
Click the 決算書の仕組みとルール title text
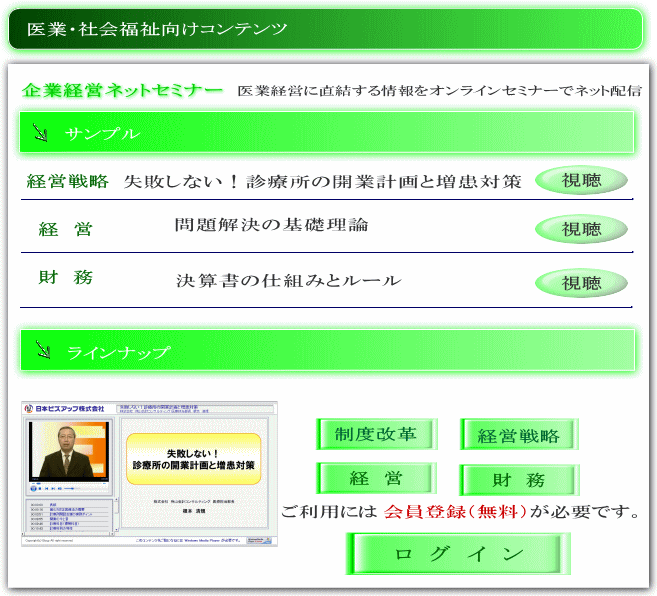[288, 281]
